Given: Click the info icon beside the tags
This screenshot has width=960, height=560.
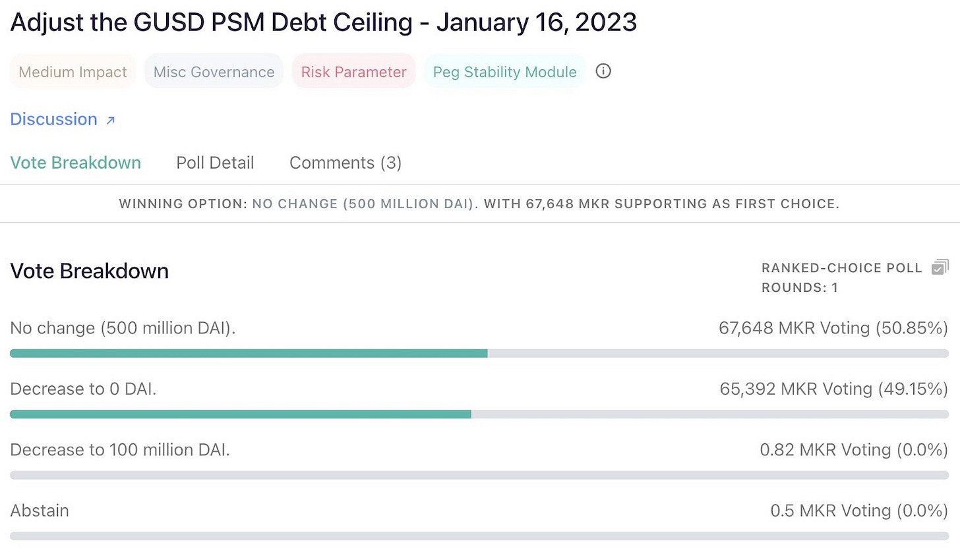Looking at the screenshot, I should [603, 71].
